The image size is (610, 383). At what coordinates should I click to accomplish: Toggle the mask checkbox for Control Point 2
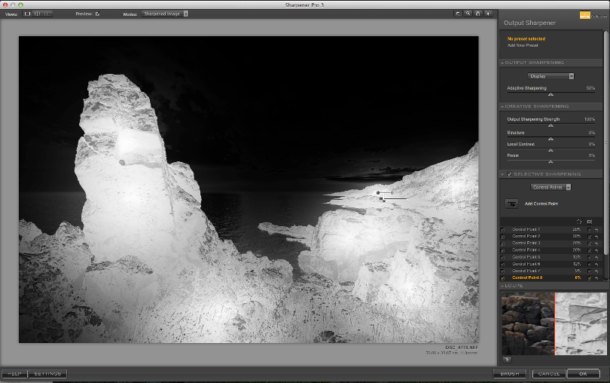pos(589,236)
